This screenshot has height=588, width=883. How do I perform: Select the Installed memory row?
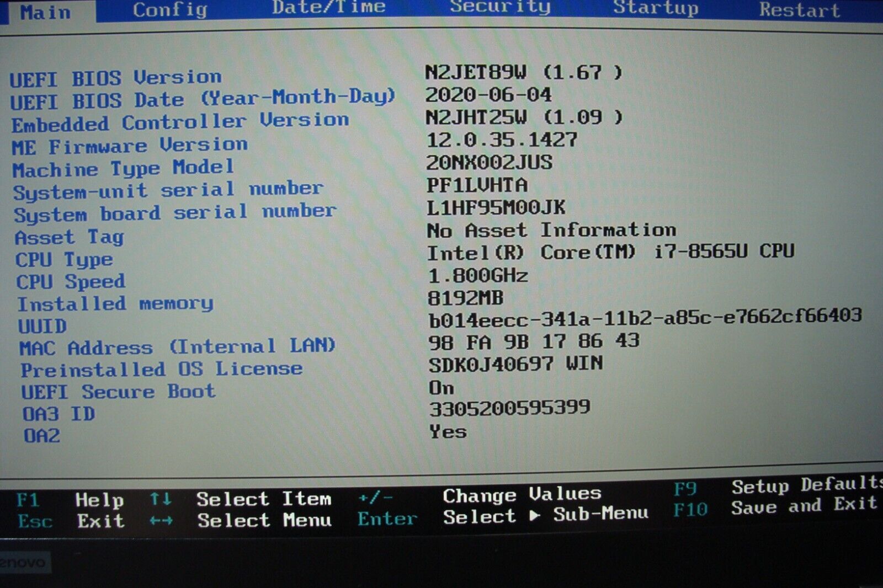coord(114,304)
